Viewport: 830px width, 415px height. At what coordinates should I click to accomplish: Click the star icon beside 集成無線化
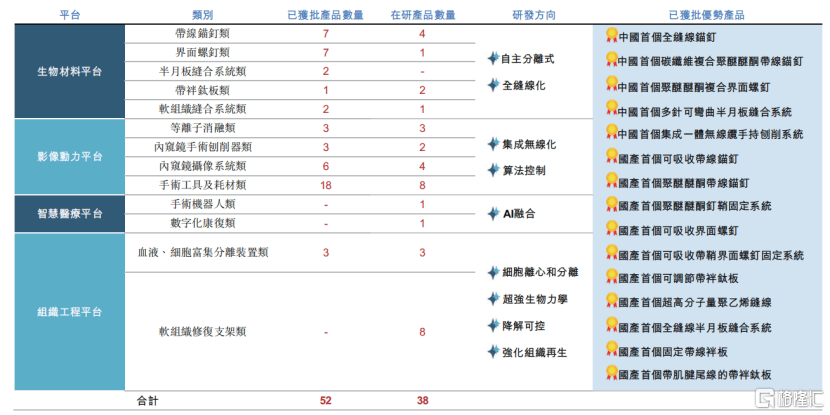(493, 145)
